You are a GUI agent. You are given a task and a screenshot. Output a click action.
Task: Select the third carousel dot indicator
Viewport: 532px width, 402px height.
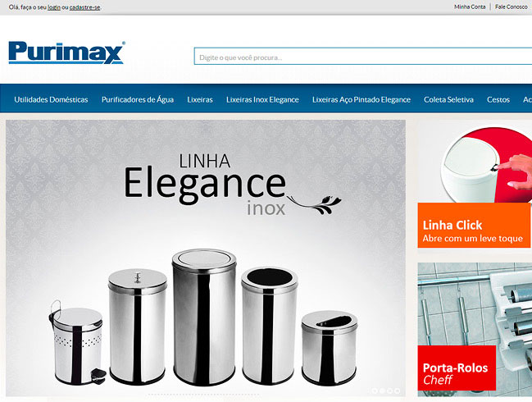pos(389,391)
